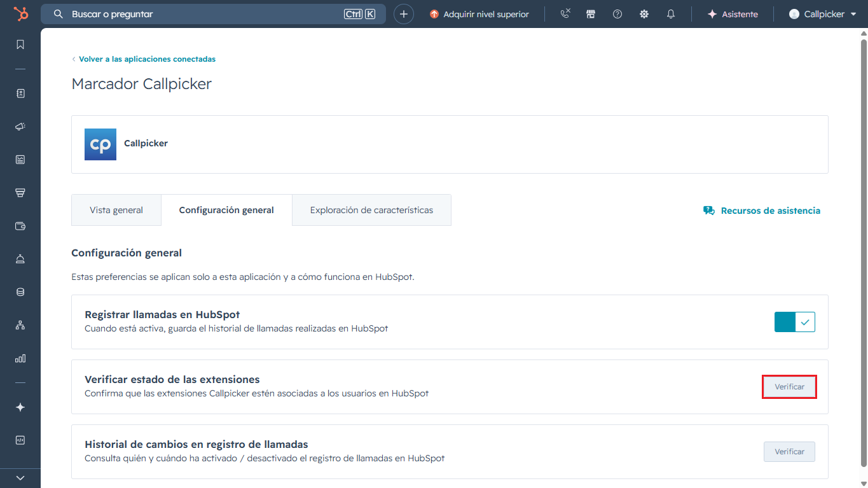
Task: Open the Reporting bar chart icon
Action: (x=20, y=358)
